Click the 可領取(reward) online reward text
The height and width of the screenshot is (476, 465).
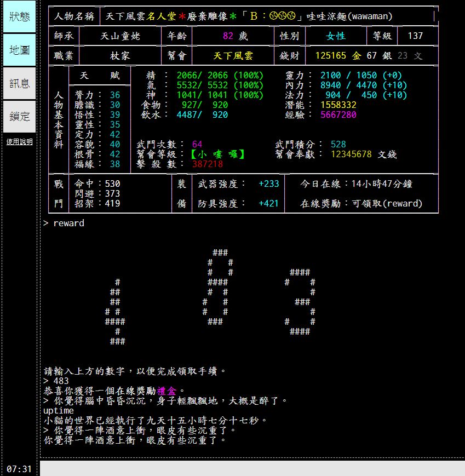point(387,203)
